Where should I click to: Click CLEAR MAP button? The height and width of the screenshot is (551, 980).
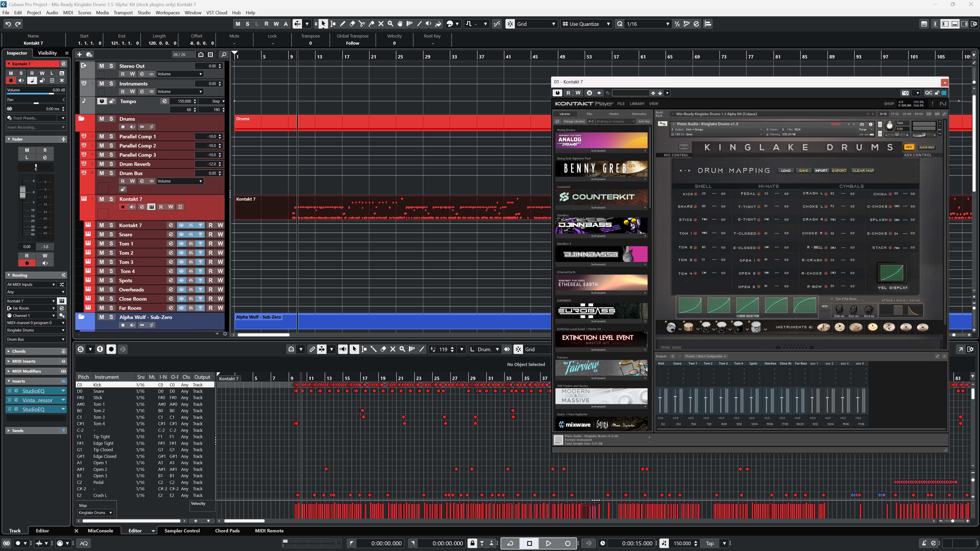863,171
